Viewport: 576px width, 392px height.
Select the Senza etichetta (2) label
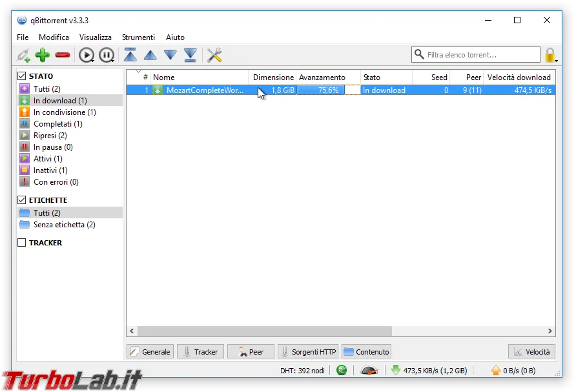(x=70, y=225)
